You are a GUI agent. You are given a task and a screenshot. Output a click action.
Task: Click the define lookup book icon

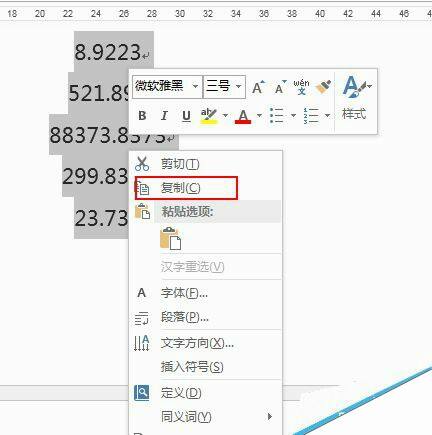click(142, 393)
